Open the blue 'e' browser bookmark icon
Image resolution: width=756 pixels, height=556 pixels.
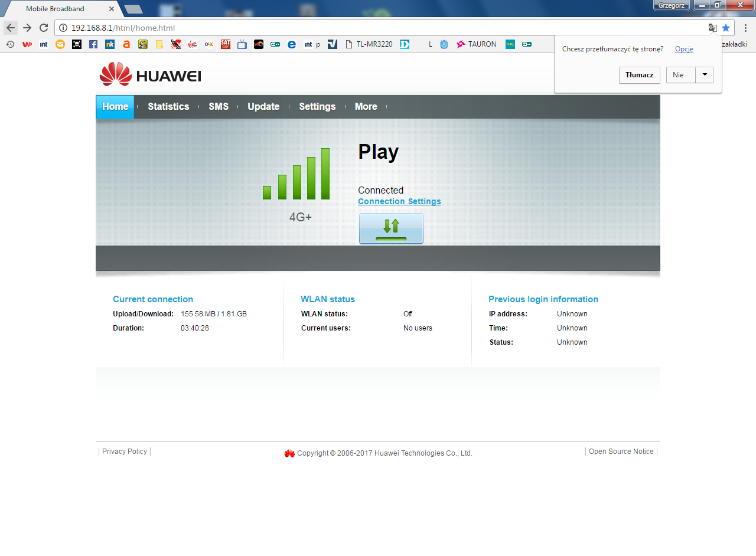click(291, 44)
